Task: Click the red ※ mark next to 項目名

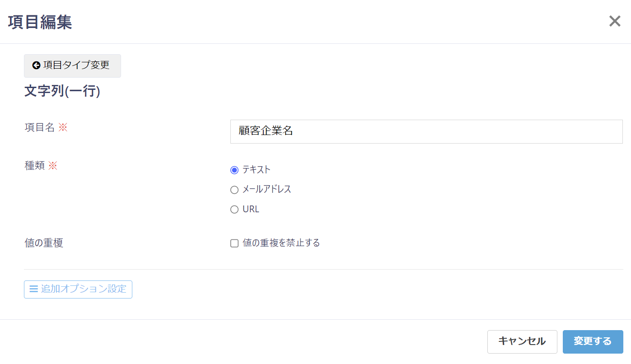Action: coord(63,127)
